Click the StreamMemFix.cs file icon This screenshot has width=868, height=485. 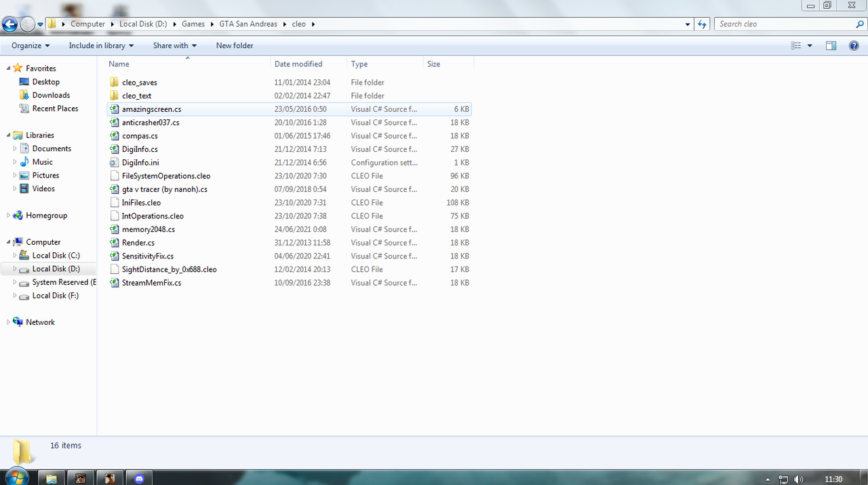[x=114, y=283]
